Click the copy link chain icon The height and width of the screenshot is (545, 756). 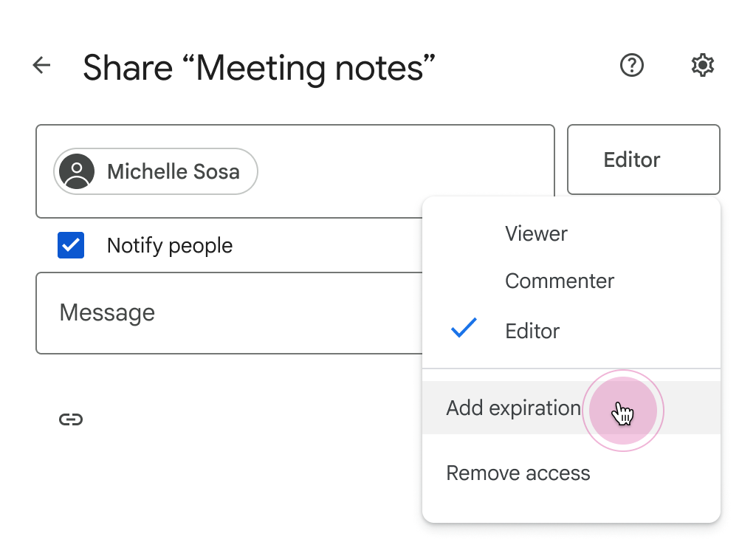pos(71,419)
